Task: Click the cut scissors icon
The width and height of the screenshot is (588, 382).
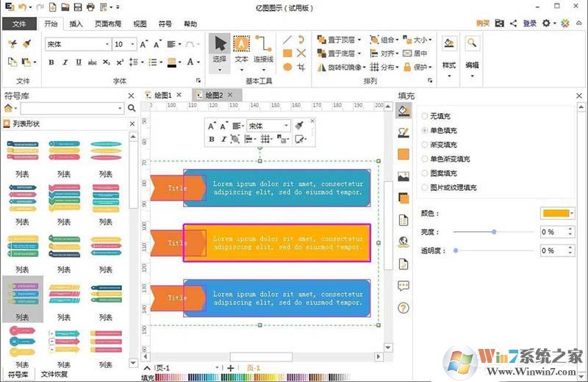Action: pyautogui.click(x=12, y=44)
